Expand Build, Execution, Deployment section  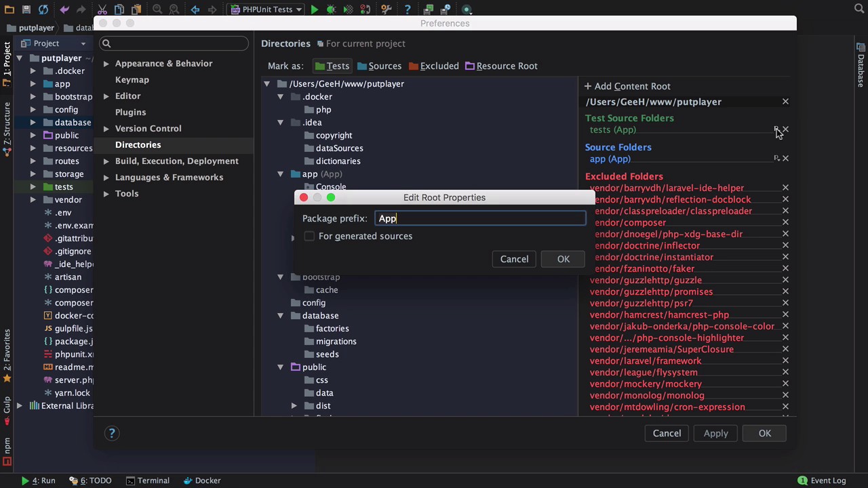[x=106, y=161]
